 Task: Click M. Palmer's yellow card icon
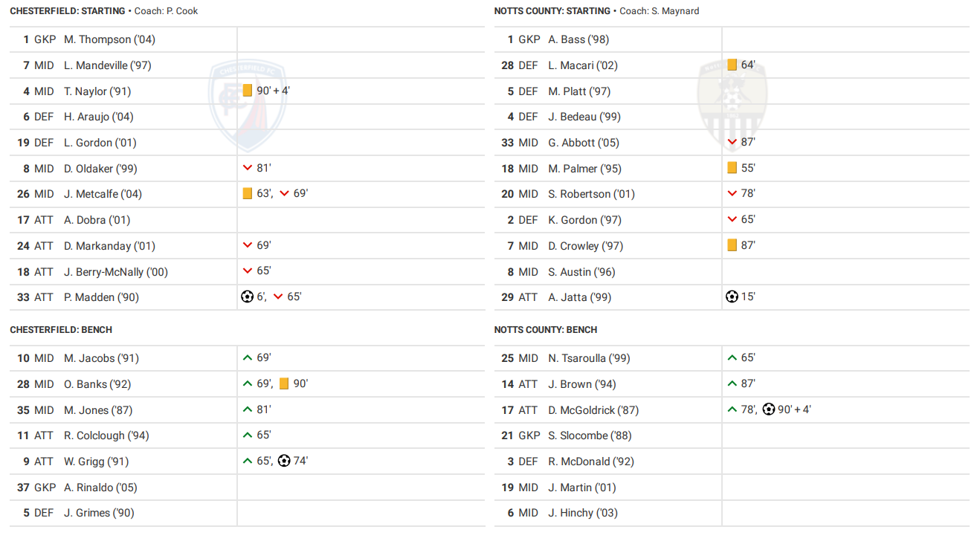point(732,168)
